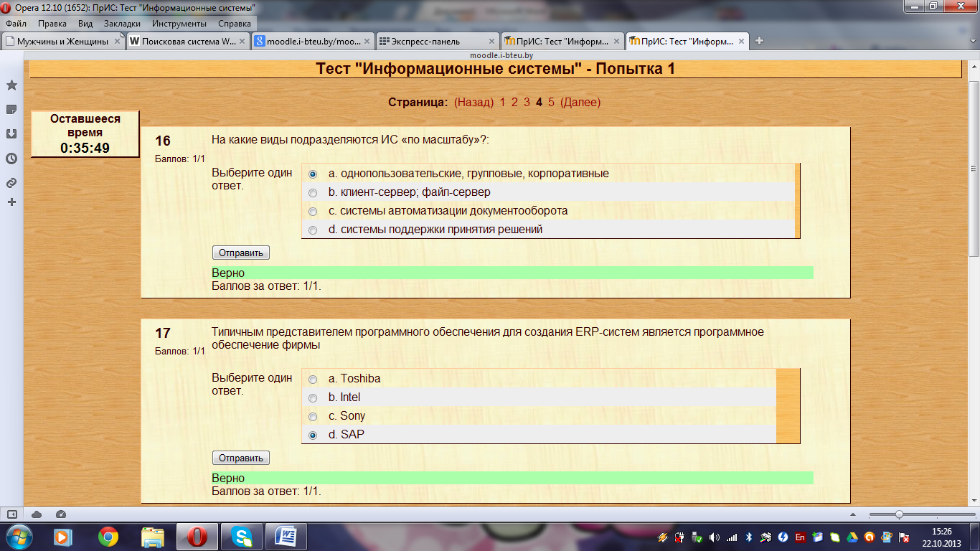This screenshot has width=980, height=551.
Task: Click Отправить button for question 16
Action: pos(241,253)
